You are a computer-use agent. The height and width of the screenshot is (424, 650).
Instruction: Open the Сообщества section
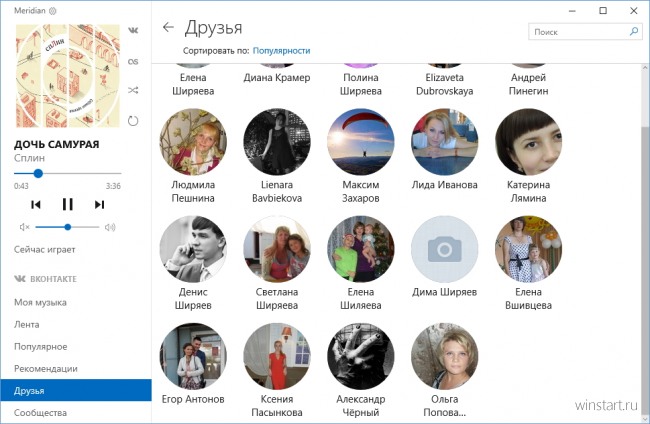[41, 412]
